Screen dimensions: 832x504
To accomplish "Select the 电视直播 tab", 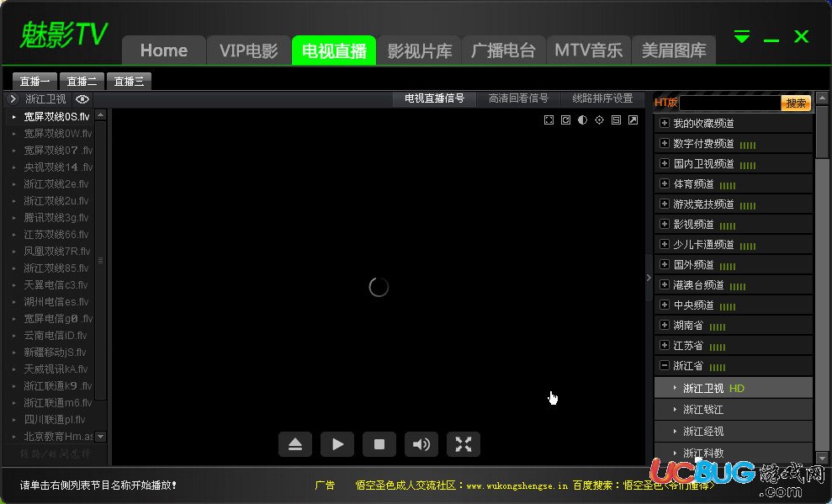I will pyautogui.click(x=334, y=50).
